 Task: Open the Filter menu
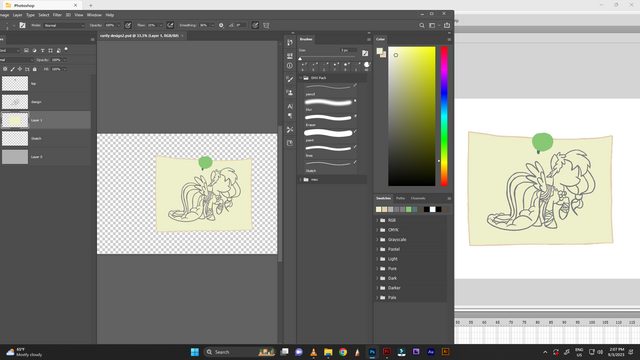click(x=57, y=15)
